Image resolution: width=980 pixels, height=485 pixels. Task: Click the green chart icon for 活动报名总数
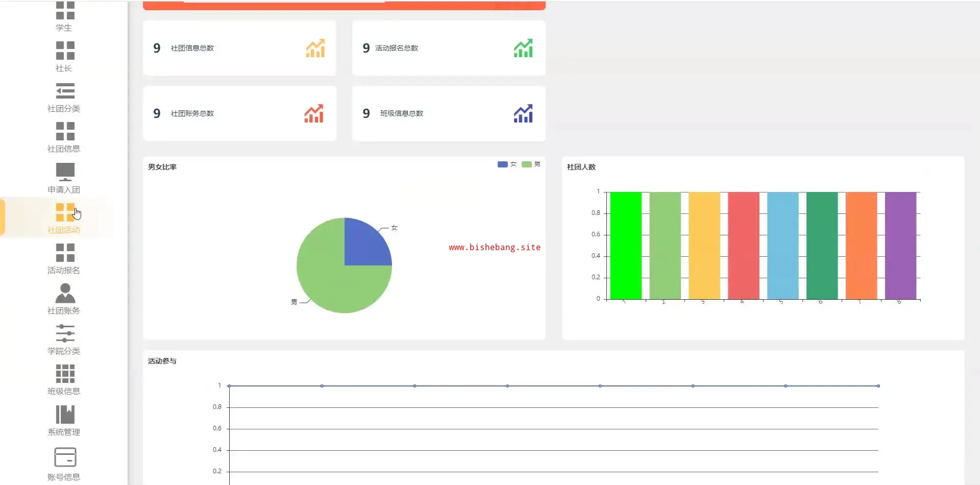[523, 48]
